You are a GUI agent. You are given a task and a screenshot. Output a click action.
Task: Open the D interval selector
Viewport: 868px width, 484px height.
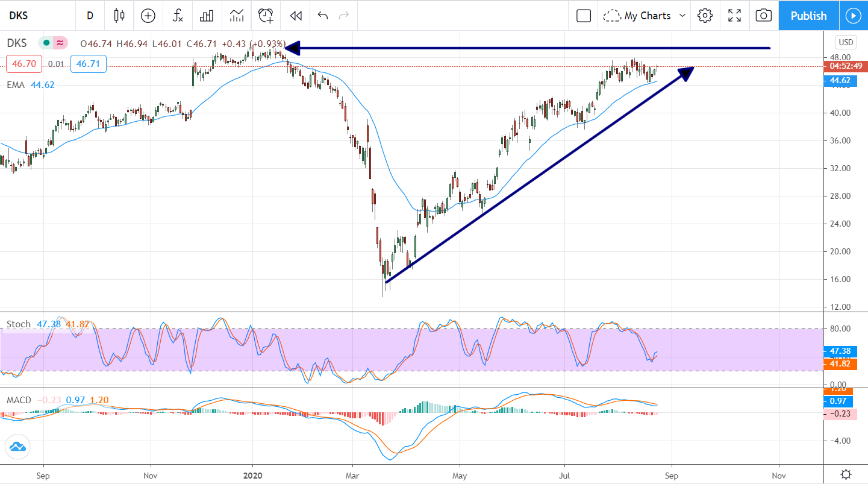[90, 16]
